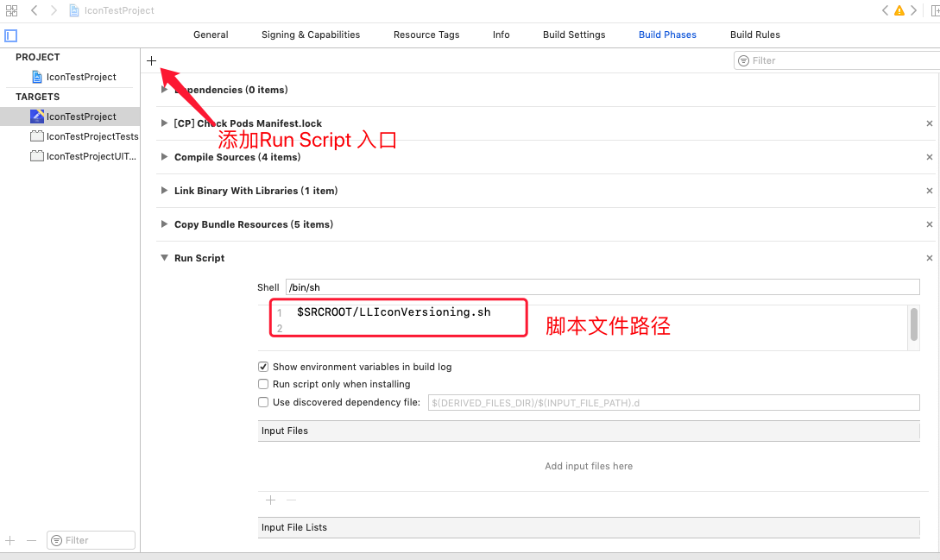Open the Build Rules tab
Image resolution: width=940 pixels, height=560 pixels.
click(754, 35)
